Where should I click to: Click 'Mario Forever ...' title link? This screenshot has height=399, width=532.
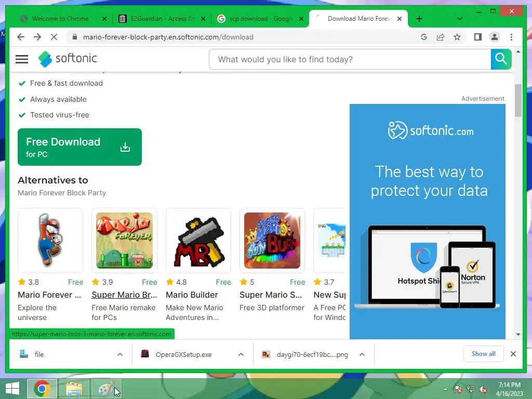coord(49,295)
